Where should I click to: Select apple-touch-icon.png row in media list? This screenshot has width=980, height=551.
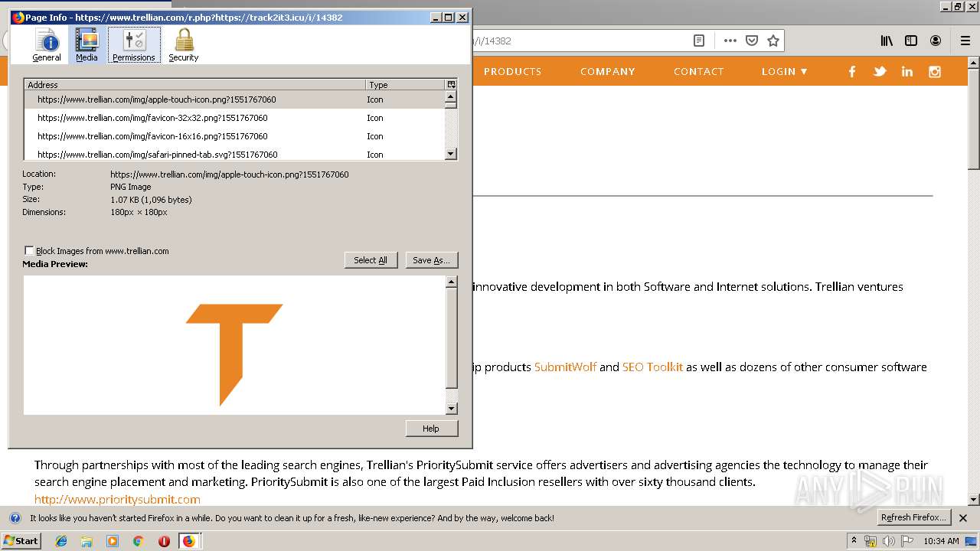234,99
